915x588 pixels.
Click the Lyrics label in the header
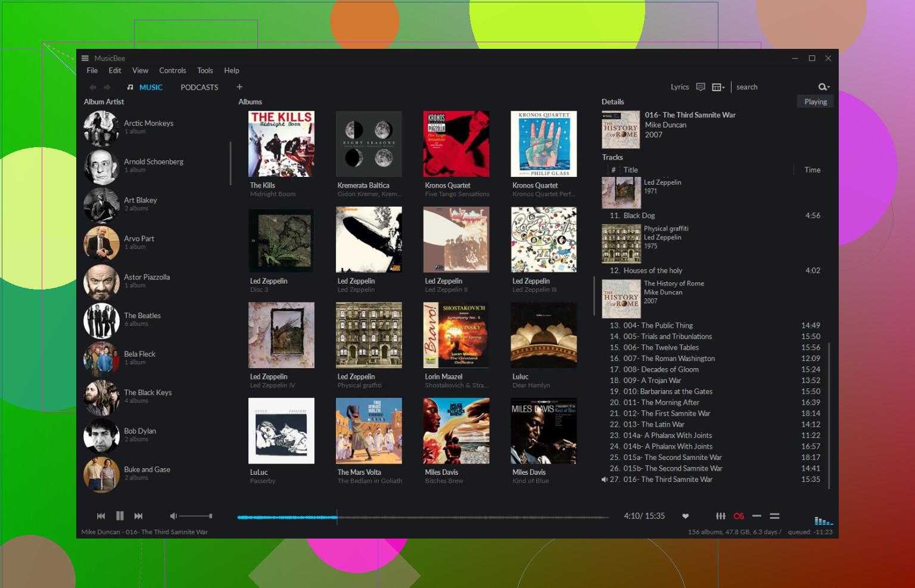(680, 87)
